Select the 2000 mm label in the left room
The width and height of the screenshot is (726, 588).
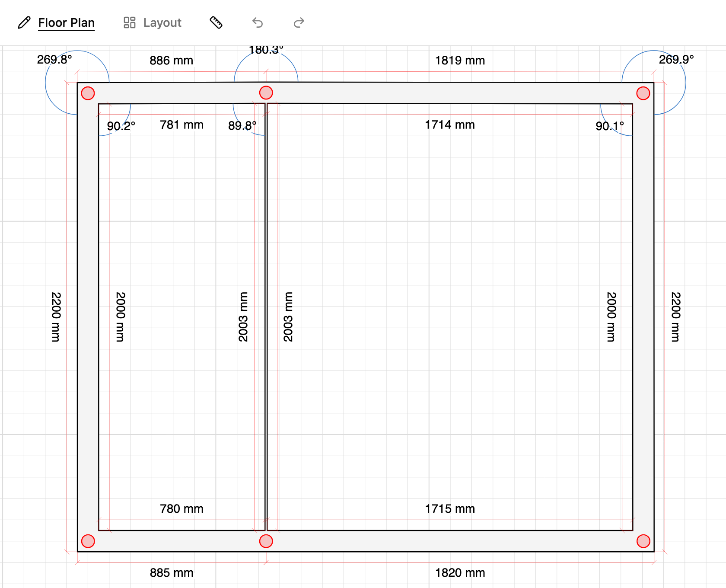121,317
